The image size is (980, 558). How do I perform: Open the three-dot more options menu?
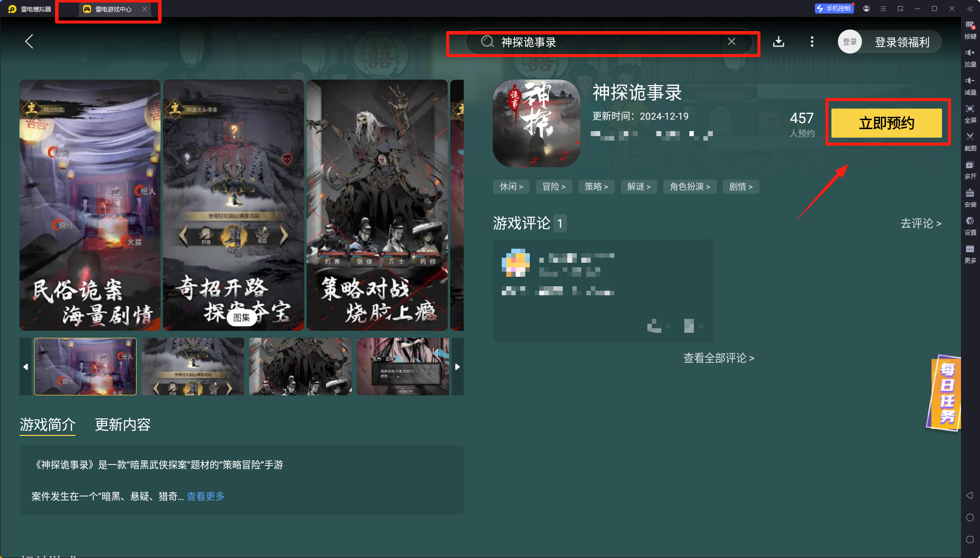click(x=812, y=42)
